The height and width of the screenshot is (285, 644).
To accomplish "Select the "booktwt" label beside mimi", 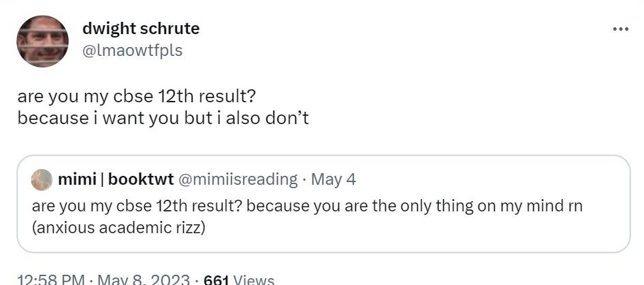I will pyautogui.click(x=140, y=179).
